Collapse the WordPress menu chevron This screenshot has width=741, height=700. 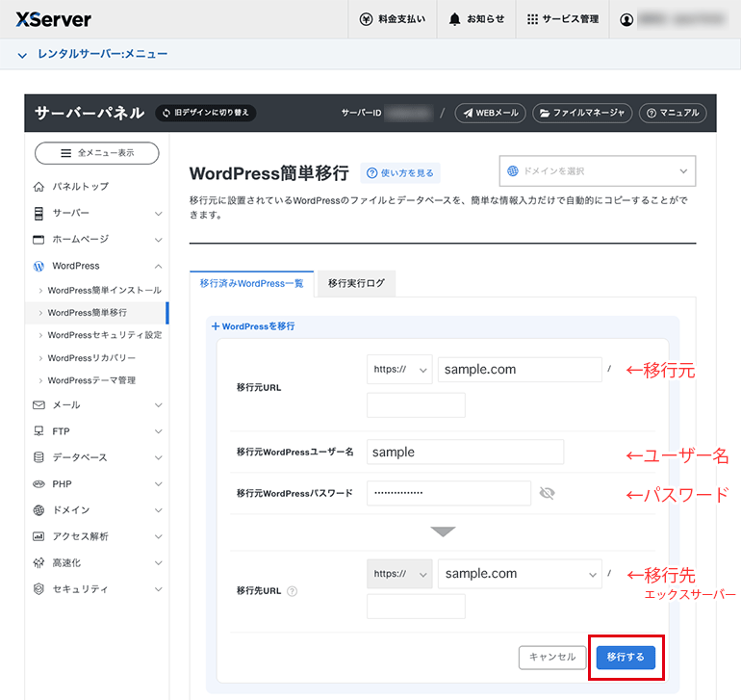(x=159, y=267)
